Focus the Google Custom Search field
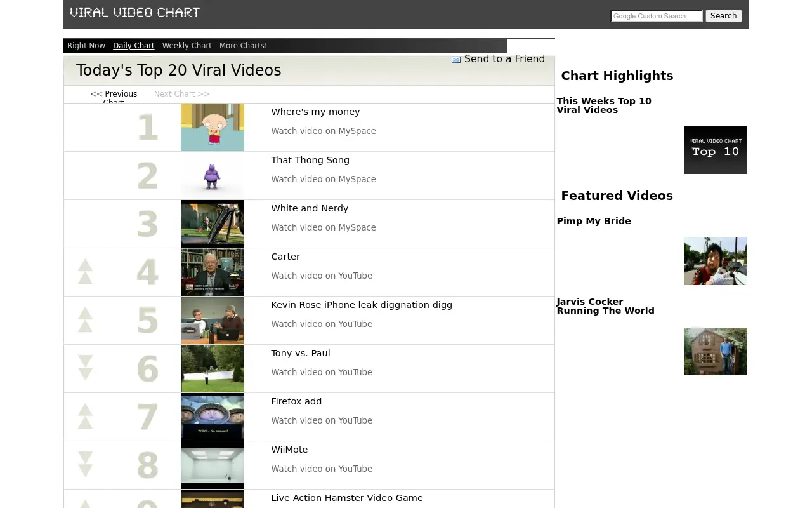Screen dimensions: 812x508 coord(657,16)
